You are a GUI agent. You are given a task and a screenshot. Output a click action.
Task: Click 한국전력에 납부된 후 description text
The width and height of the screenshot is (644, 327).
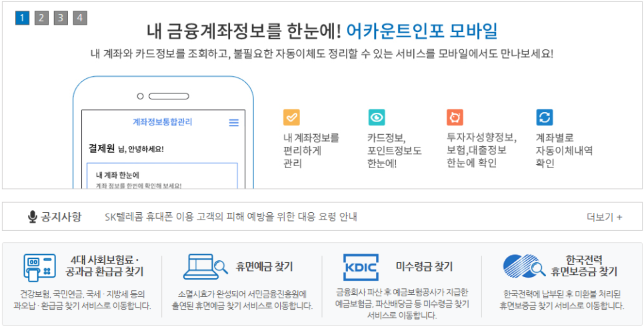pos(561,300)
